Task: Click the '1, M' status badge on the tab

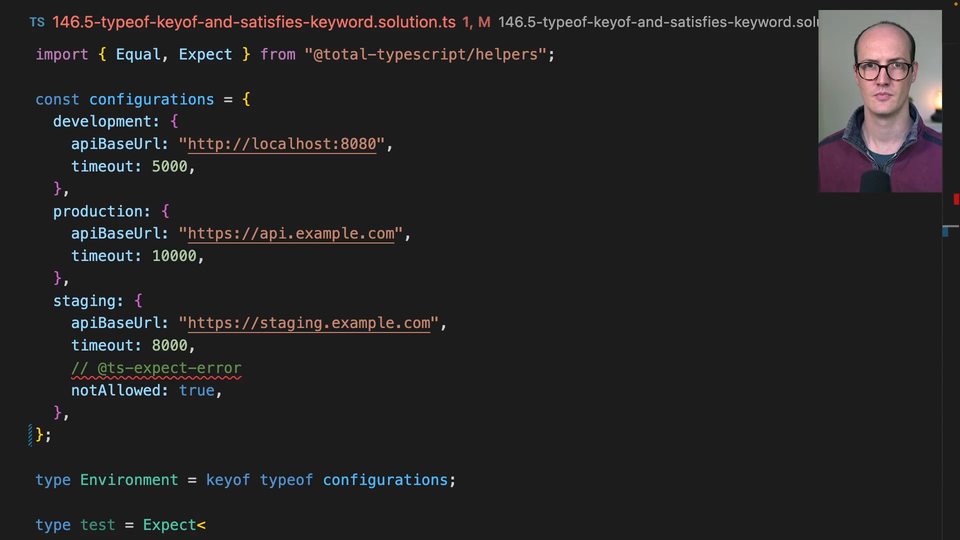Action: [x=476, y=21]
